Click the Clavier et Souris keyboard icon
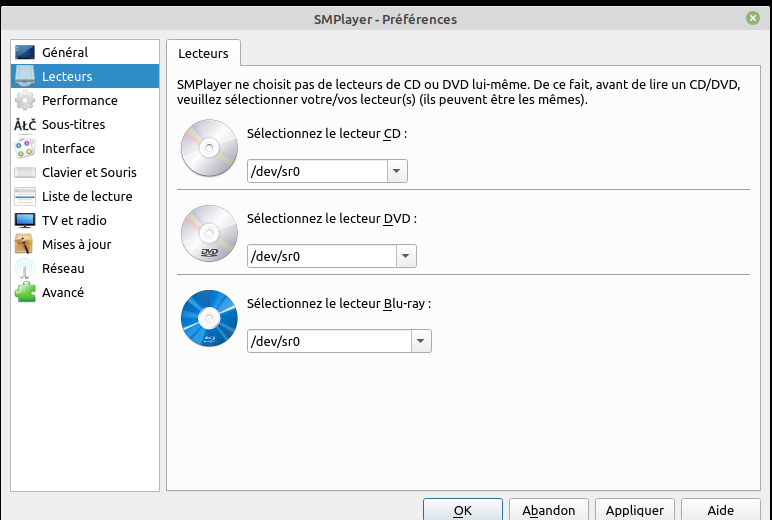This screenshot has height=520, width=772. (25, 172)
